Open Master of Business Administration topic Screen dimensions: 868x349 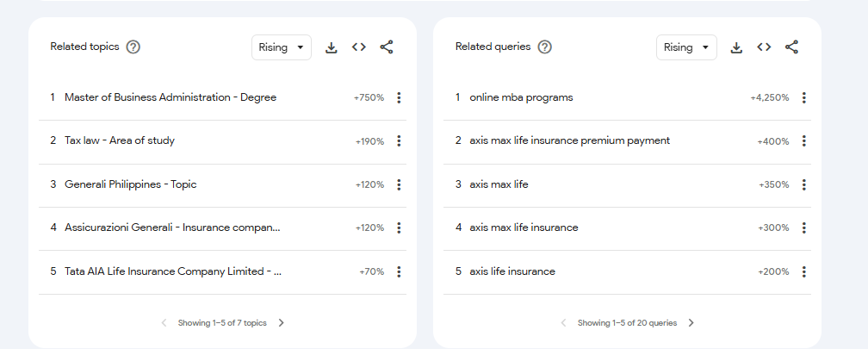(170, 98)
